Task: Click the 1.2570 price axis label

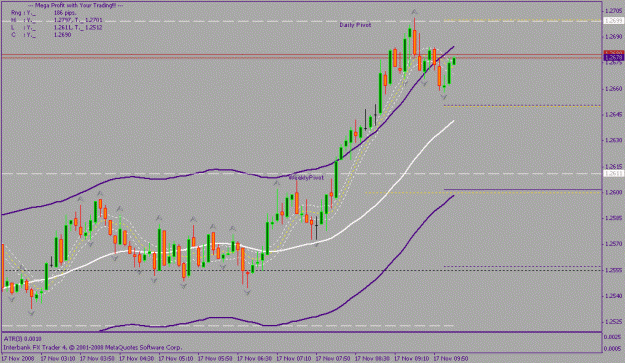Action: (613, 244)
